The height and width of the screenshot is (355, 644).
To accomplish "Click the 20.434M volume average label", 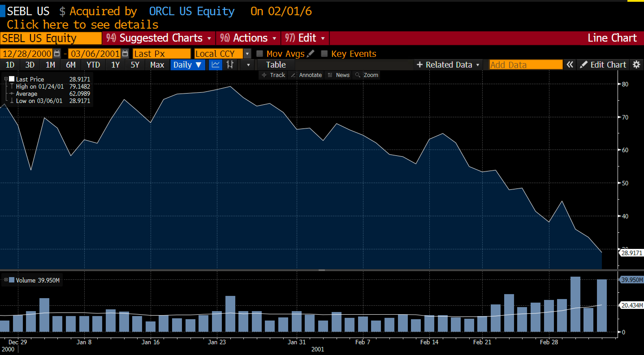I will [631, 305].
